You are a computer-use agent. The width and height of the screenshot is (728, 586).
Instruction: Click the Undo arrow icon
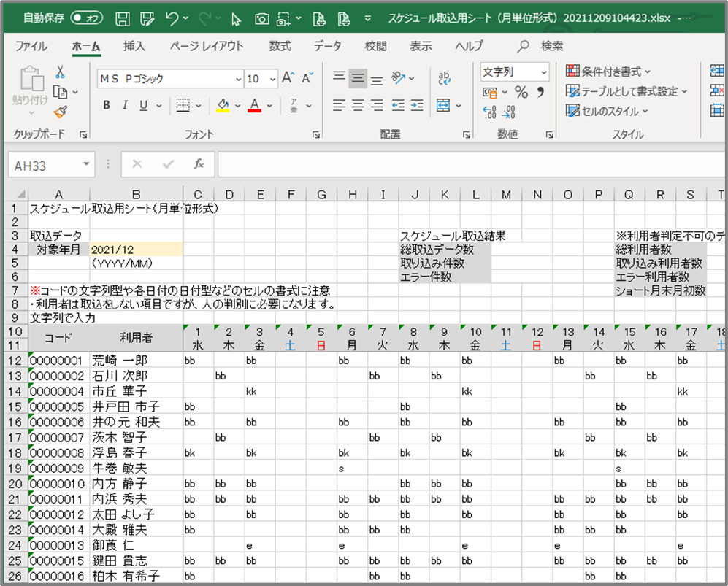(172, 18)
